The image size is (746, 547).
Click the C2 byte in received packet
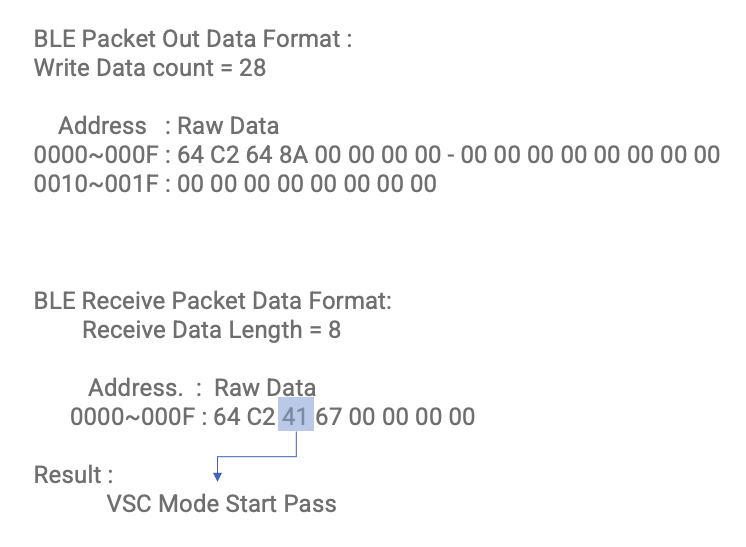tap(261, 417)
